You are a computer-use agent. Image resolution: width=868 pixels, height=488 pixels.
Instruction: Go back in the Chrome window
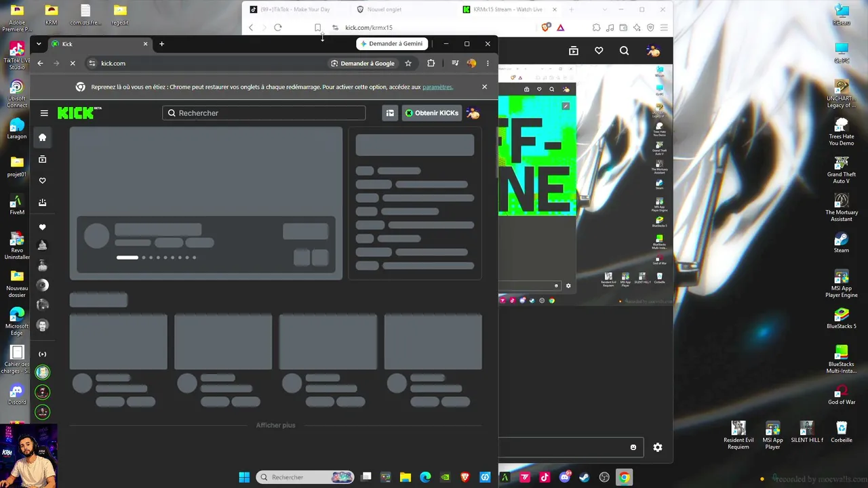40,63
